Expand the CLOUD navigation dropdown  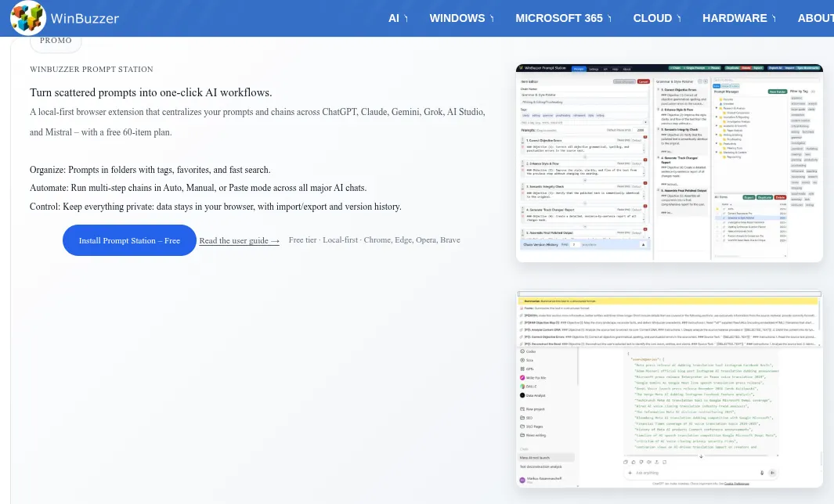[657, 18]
